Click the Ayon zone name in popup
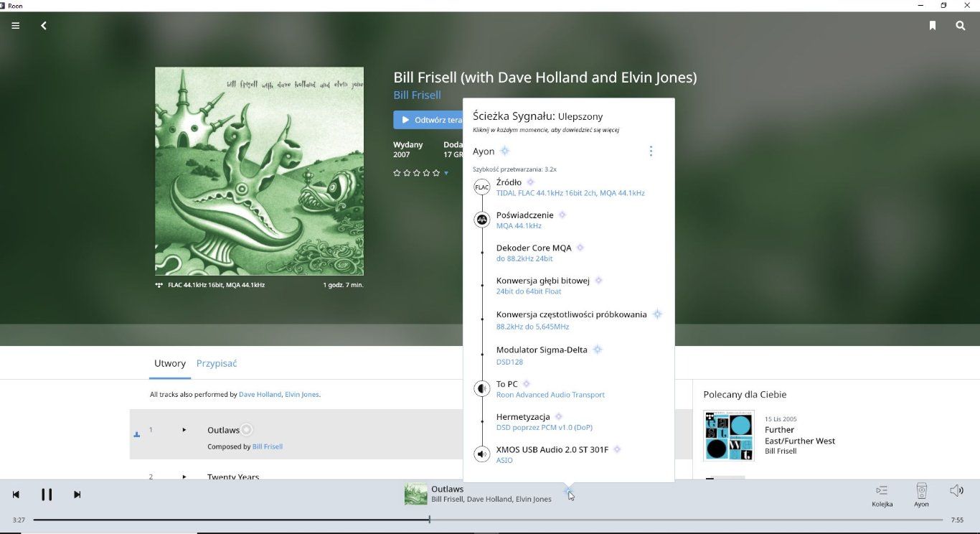980x534 pixels. pyautogui.click(x=484, y=151)
